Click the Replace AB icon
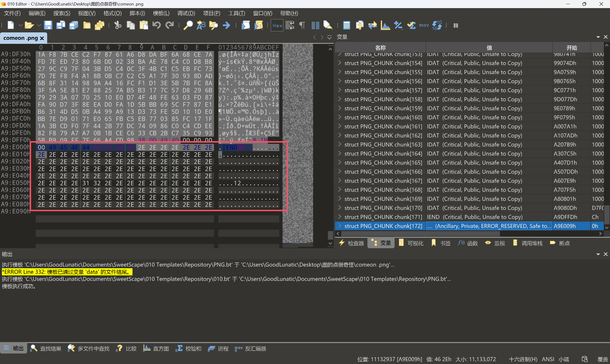Viewport: 610px width, 364px height. pos(201,25)
